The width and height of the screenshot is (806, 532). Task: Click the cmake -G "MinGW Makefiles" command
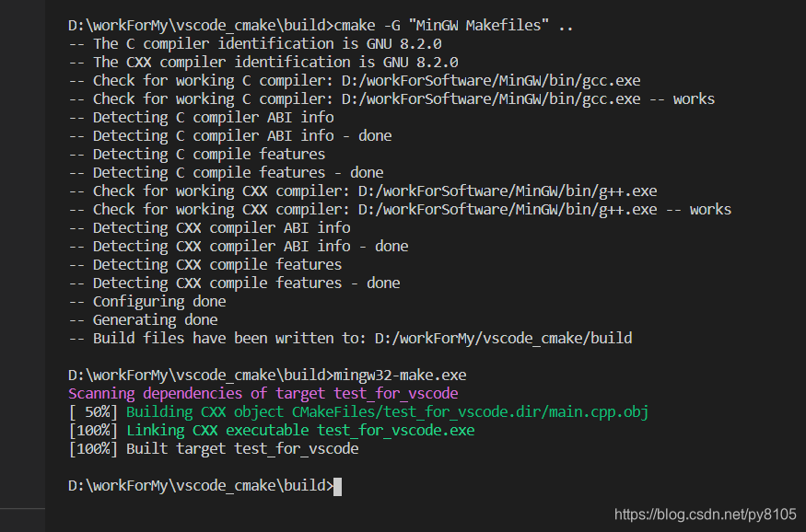[x=453, y=25]
